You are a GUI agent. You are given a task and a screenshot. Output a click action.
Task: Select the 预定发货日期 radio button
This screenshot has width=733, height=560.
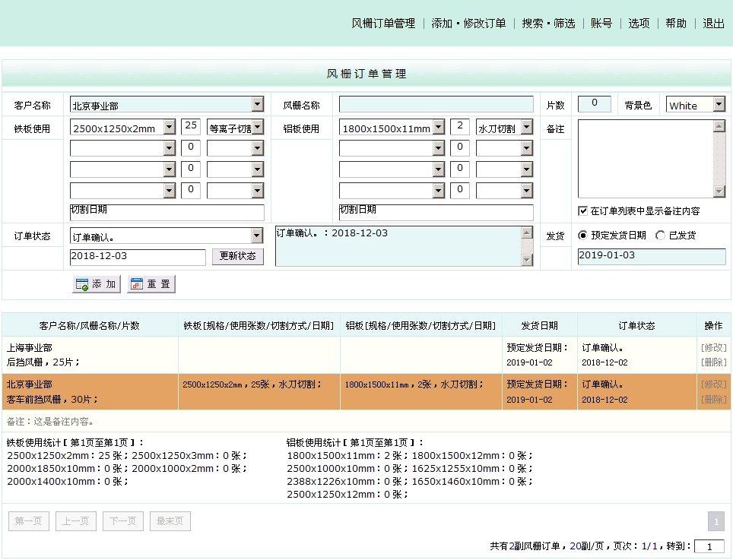[x=583, y=236]
